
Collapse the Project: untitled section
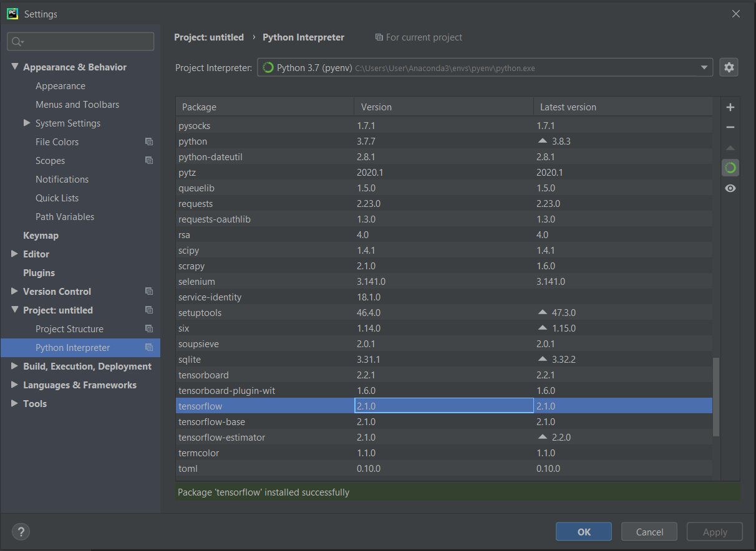pyautogui.click(x=15, y=310)
